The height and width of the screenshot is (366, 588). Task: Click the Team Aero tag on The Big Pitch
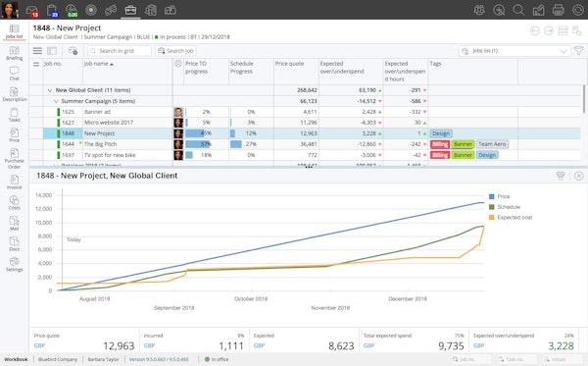tap(492, 144)
